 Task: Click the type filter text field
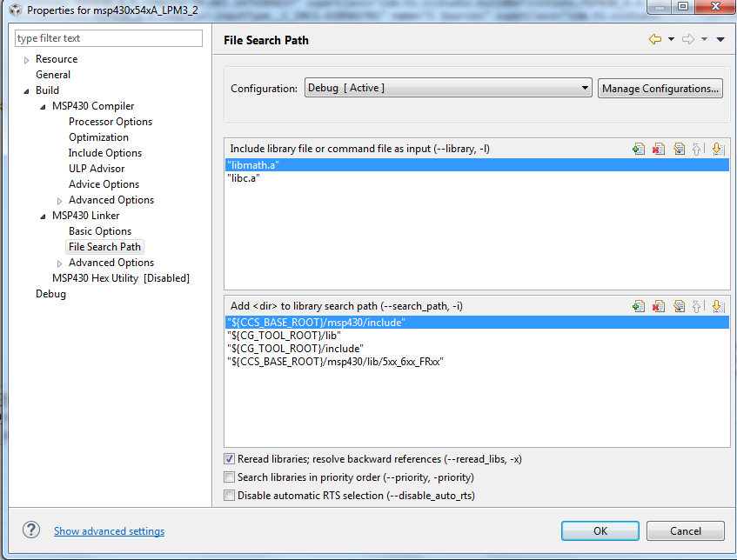109,38
